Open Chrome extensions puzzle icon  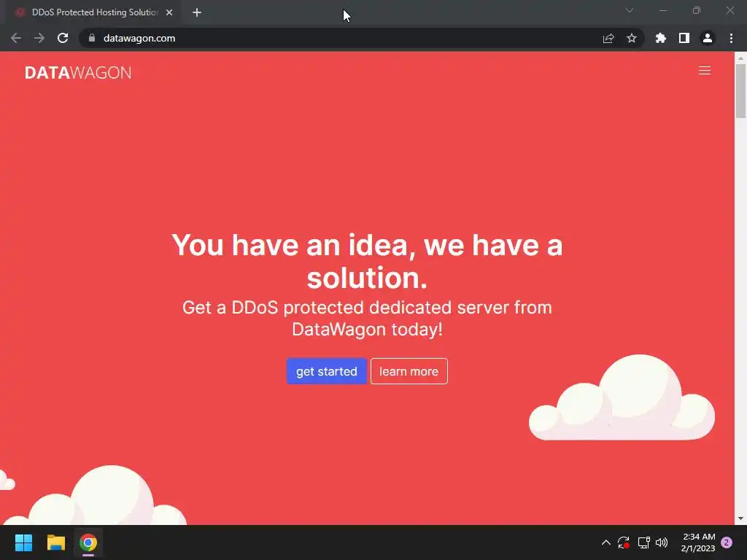coord(661,38)
